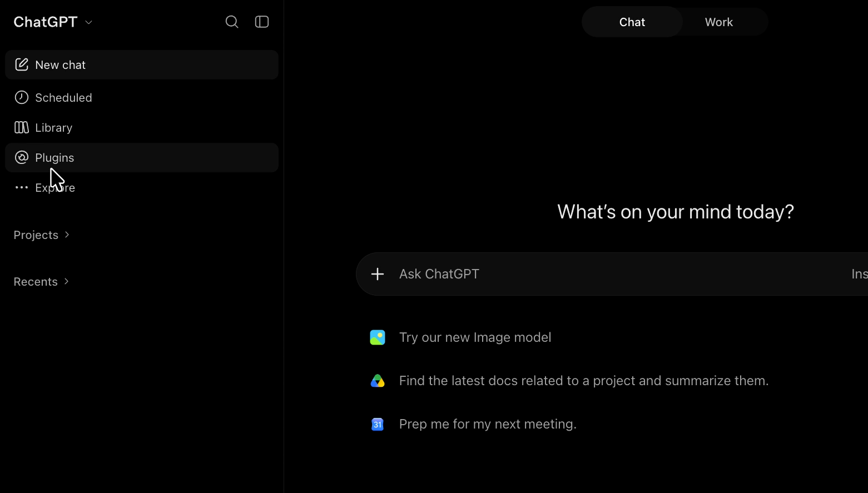Select "Try our new Image model" suggestion
This screenshot has width=868, height=493.
[x=475, y=337]
